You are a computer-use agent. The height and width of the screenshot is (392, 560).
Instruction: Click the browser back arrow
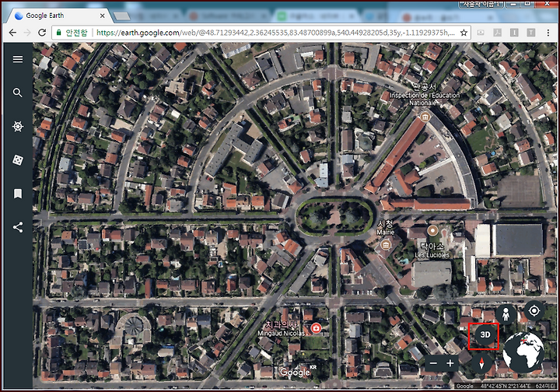tap(12, 33)
